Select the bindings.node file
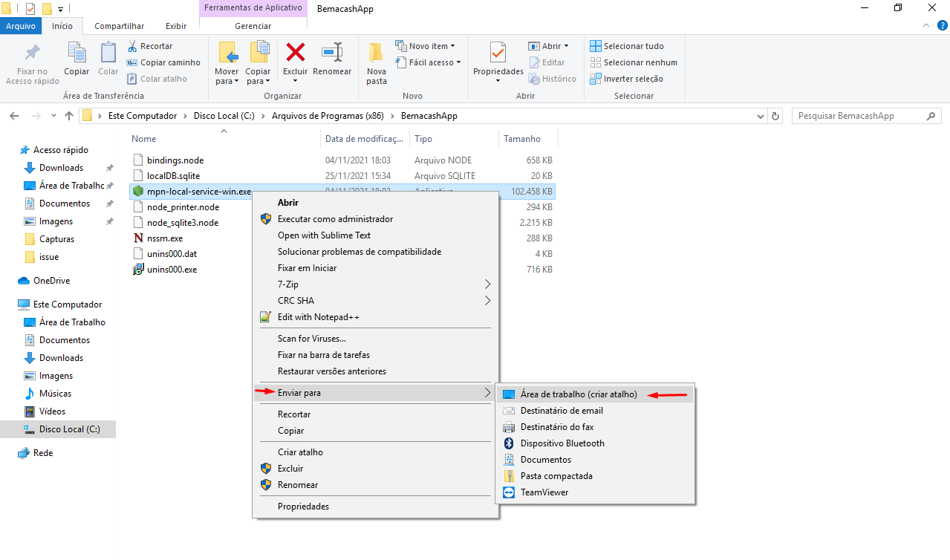950x560 pixels. tap(175, 160)
